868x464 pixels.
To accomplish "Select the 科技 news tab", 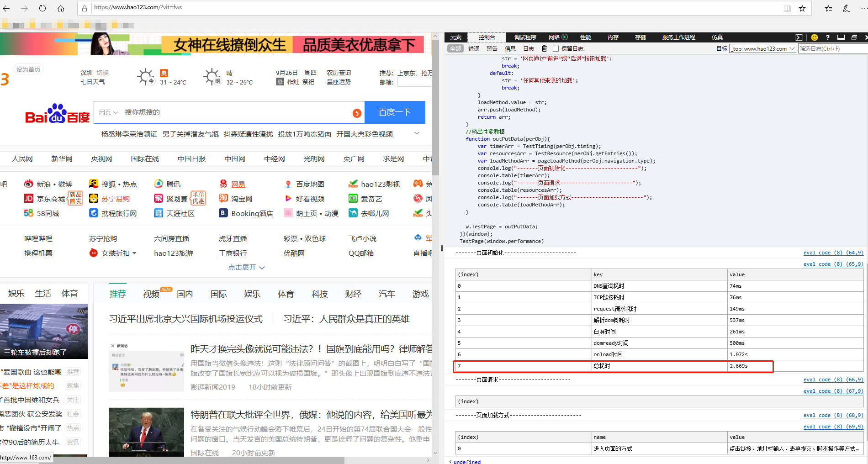I will pos(319,294).
